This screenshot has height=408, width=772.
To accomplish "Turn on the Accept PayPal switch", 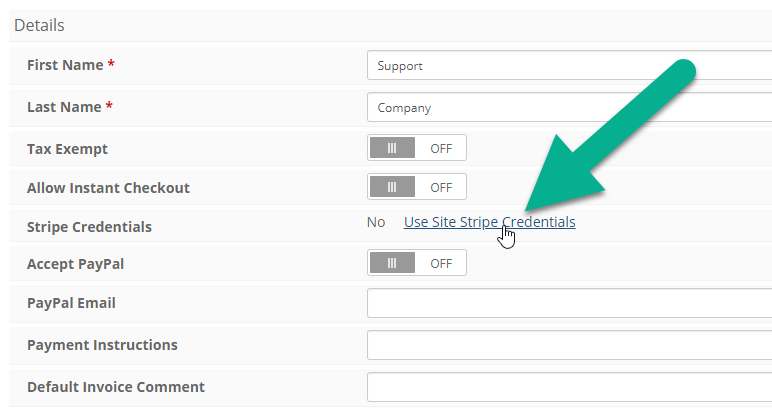I will pyautogui.click(x=417, y=263).
